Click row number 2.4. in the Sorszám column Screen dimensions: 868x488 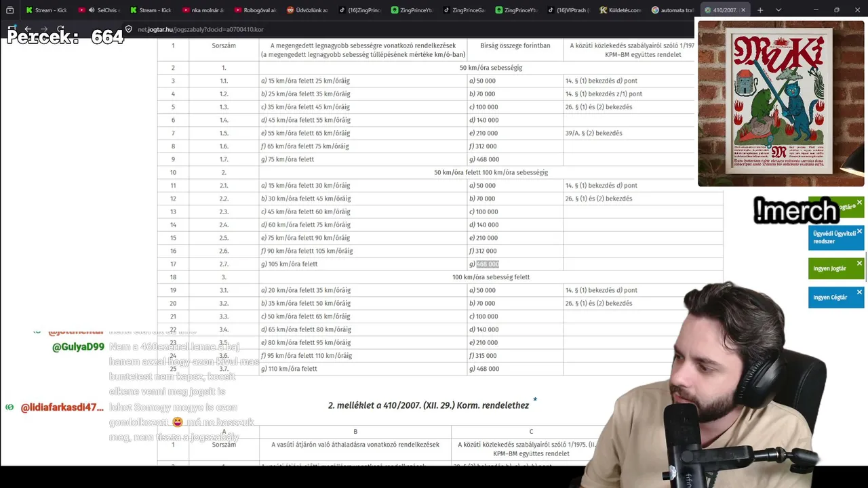pos(224,225)
